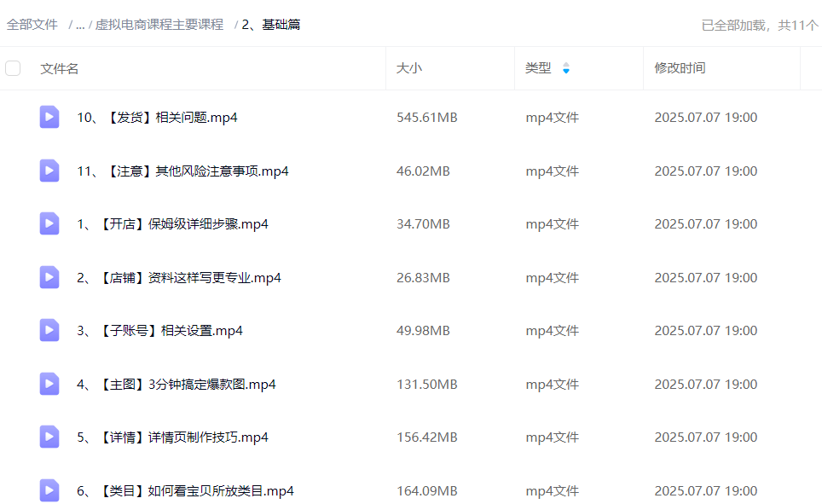822x504 pixels.
Task: Click the 文件名 column header
Action: (x=60, y=68)
